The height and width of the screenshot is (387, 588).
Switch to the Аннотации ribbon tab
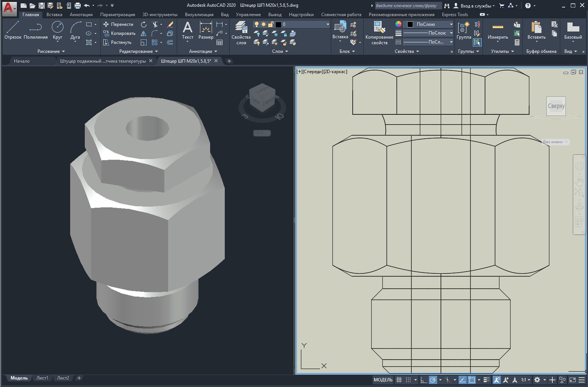click(81, 14)
